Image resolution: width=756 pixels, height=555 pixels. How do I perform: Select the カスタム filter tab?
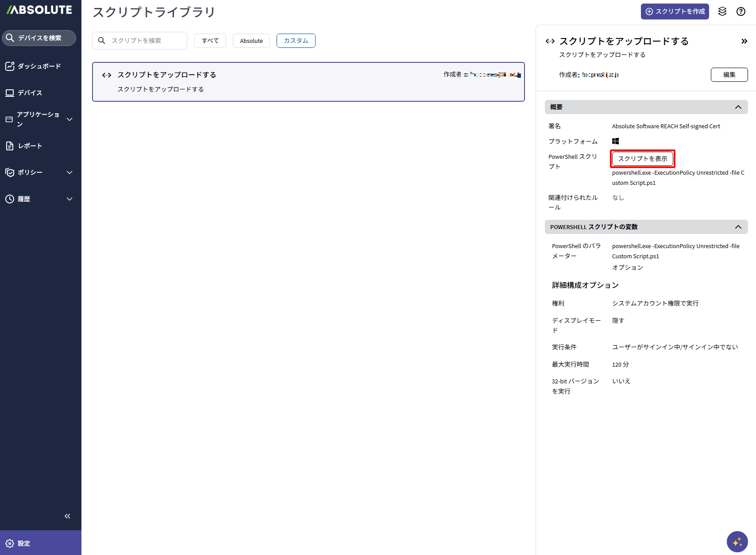coord(296,41)
